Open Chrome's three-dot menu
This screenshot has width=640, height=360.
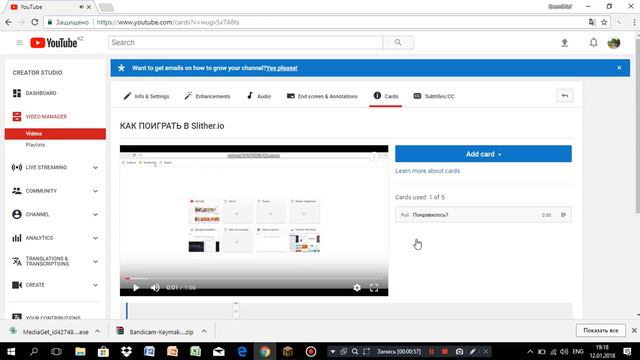[x=634, y=22]
